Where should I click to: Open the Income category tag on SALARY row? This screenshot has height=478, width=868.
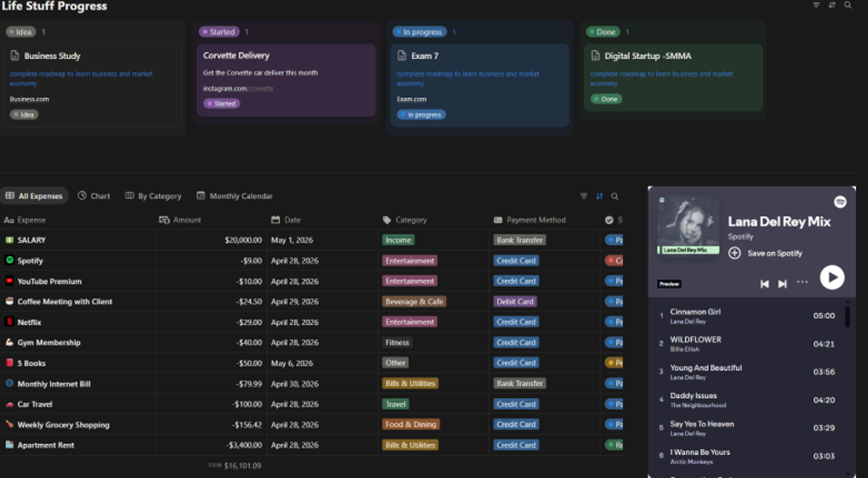398,240
